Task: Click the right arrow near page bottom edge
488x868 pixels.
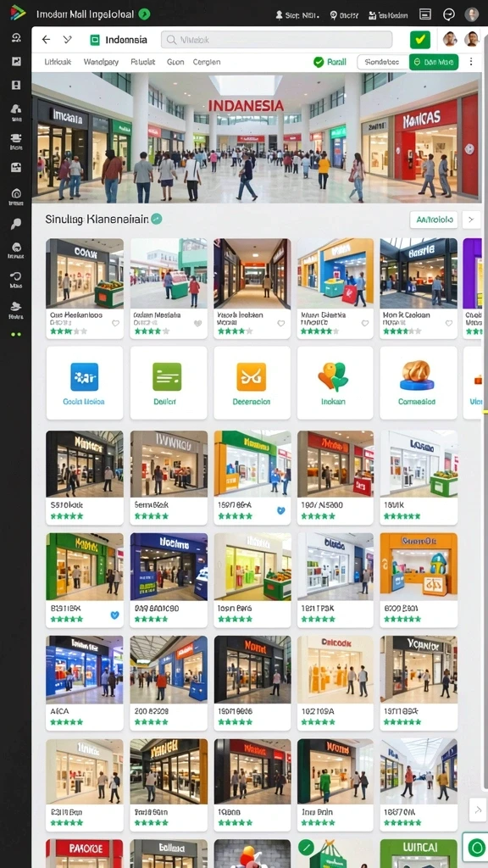Action: coord(478,810)
